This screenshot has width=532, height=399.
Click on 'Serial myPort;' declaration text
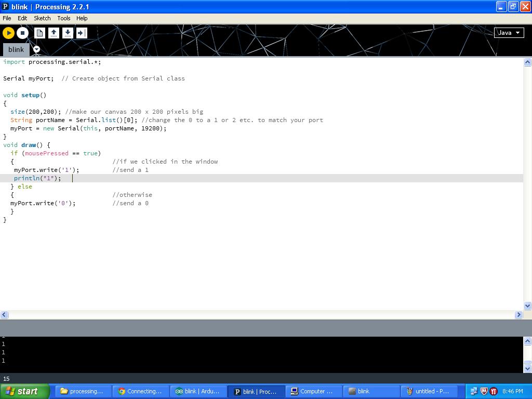(28, 78)
